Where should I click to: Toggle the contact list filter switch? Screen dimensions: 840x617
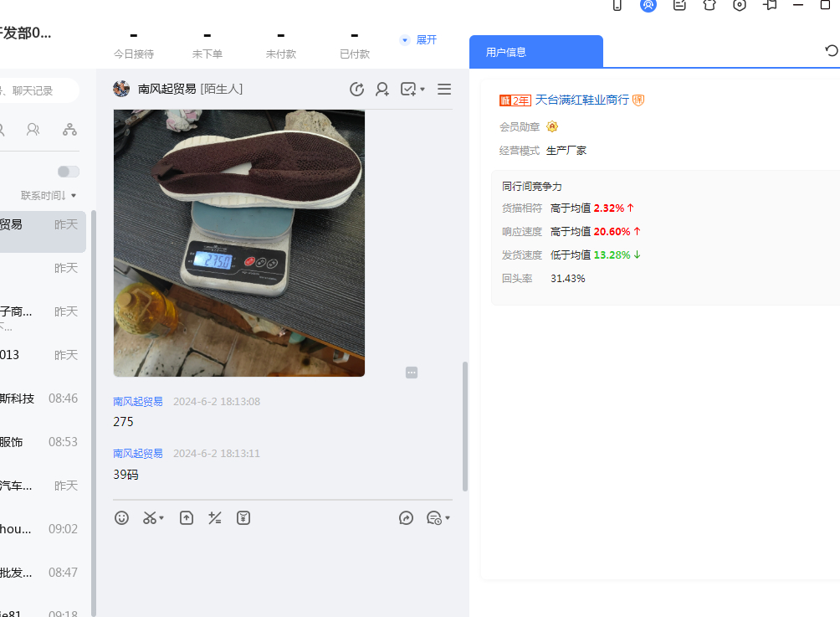[68, 172]
